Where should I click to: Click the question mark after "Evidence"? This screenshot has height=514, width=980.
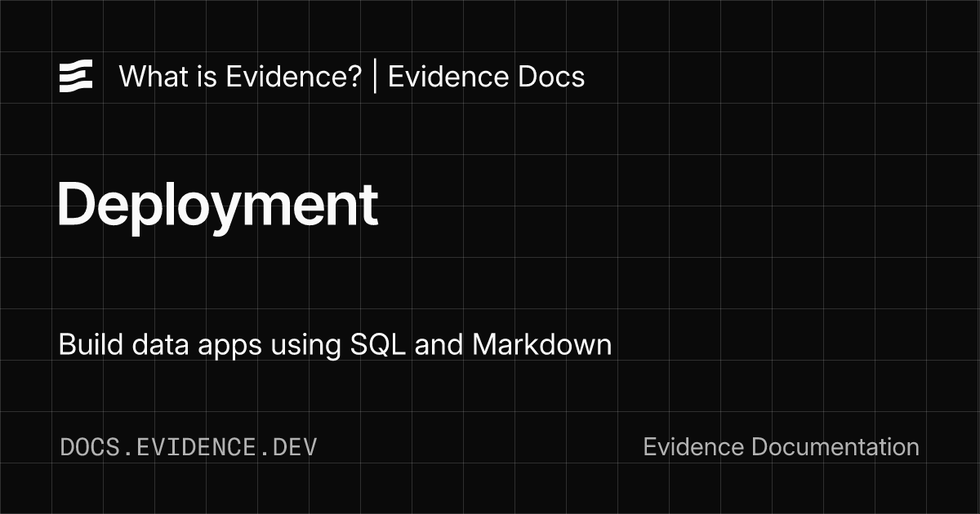(x=354, y=77)
